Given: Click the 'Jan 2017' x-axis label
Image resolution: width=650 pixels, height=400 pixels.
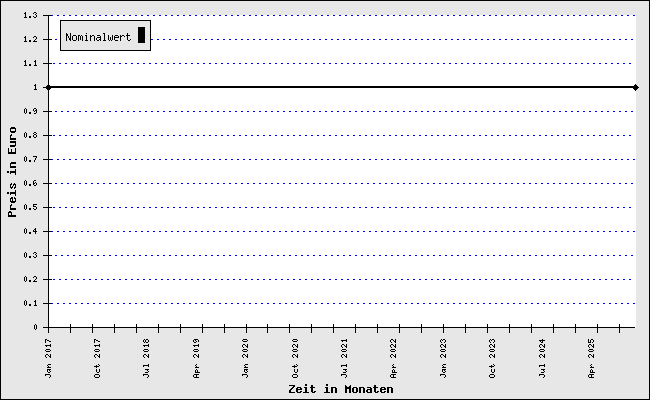Looking at the screenshot, I should pyautogui.click(x=48, y=357).
